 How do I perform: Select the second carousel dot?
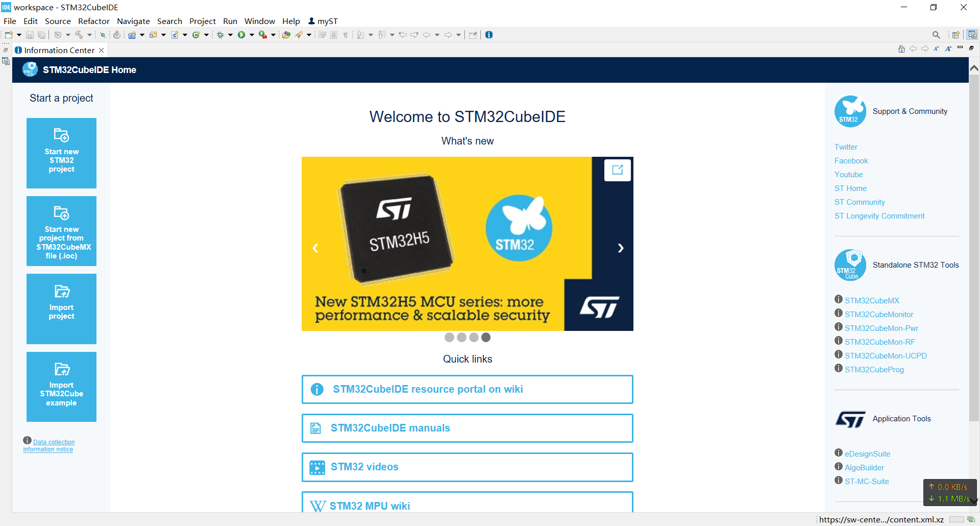pos(461,337)
